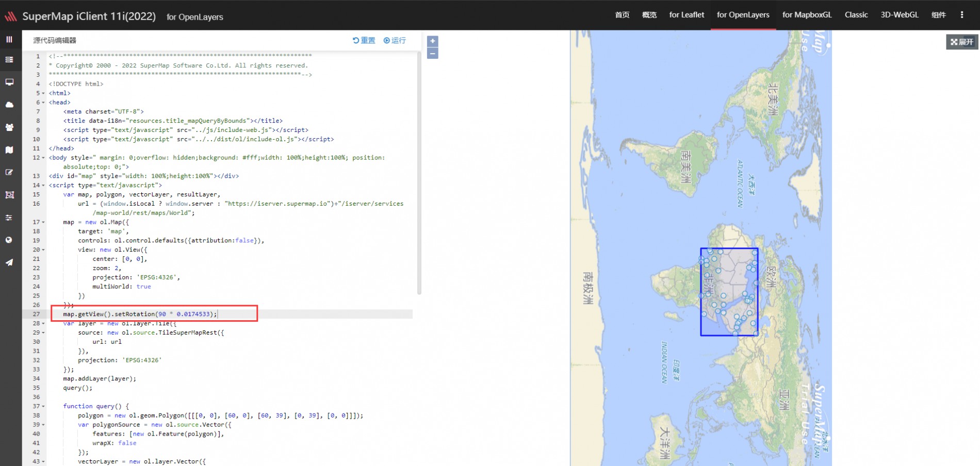Collapse code fold at line 37 function query
980x466 pixels.
click(x=43, y=407)
